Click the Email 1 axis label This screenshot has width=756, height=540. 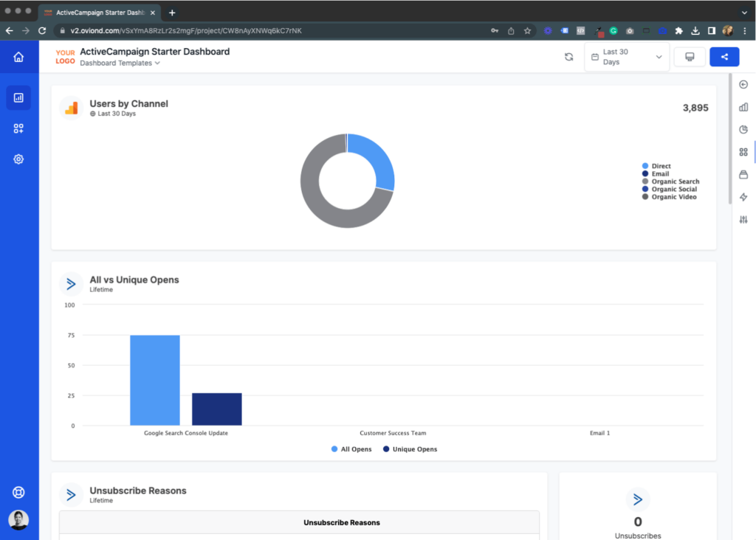[599, 433]
